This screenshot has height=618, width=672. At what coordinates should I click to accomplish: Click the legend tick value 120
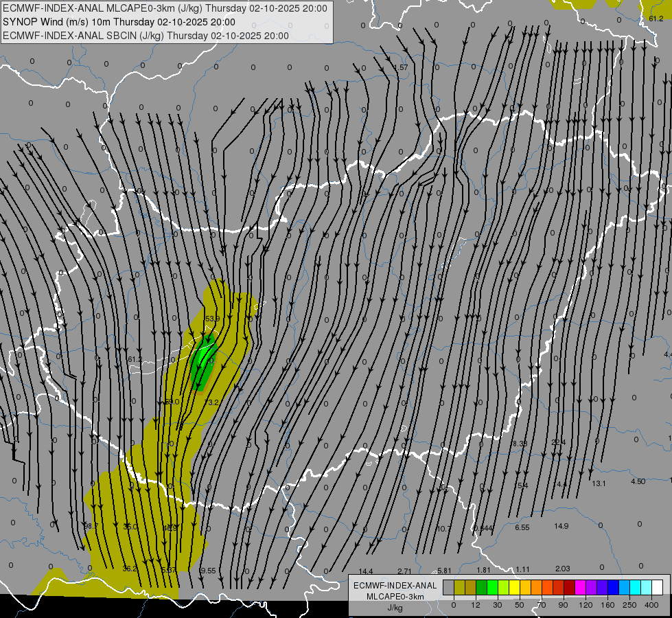[x=586, y=605]
